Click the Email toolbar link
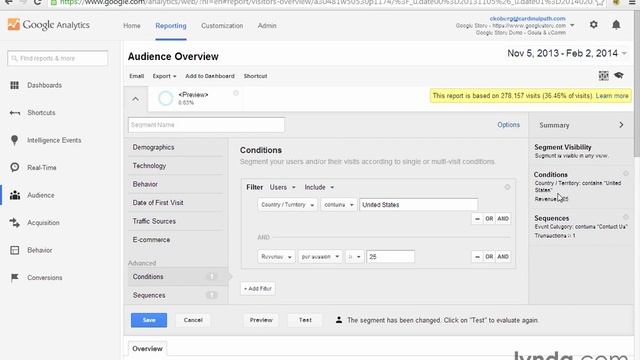Screen dimensions: 640x360 tap(136, 76)
